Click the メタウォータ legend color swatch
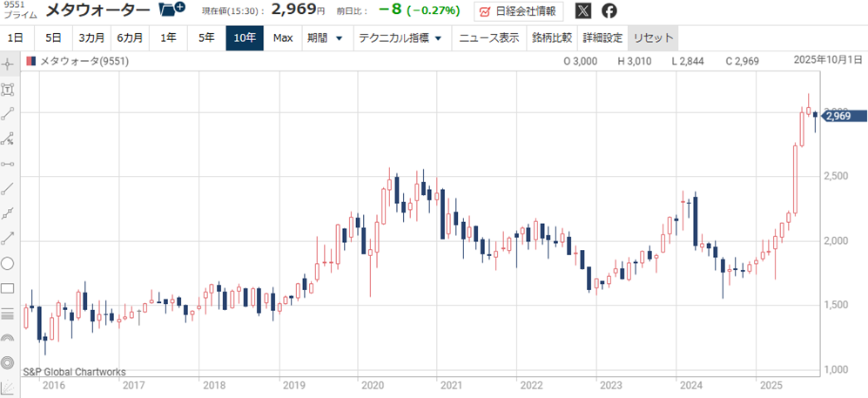The height and width of the screenshot is (398, 868). pyautogui.click(x=31, y=61)
